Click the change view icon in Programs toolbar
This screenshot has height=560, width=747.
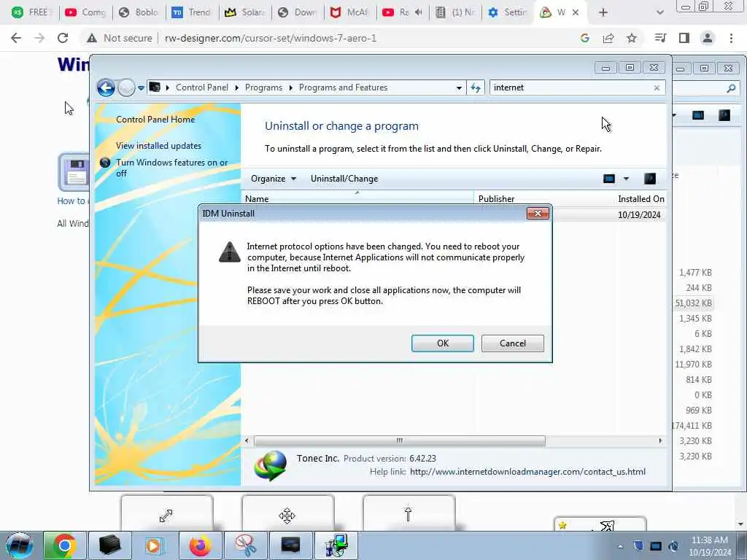coord(609,179)
